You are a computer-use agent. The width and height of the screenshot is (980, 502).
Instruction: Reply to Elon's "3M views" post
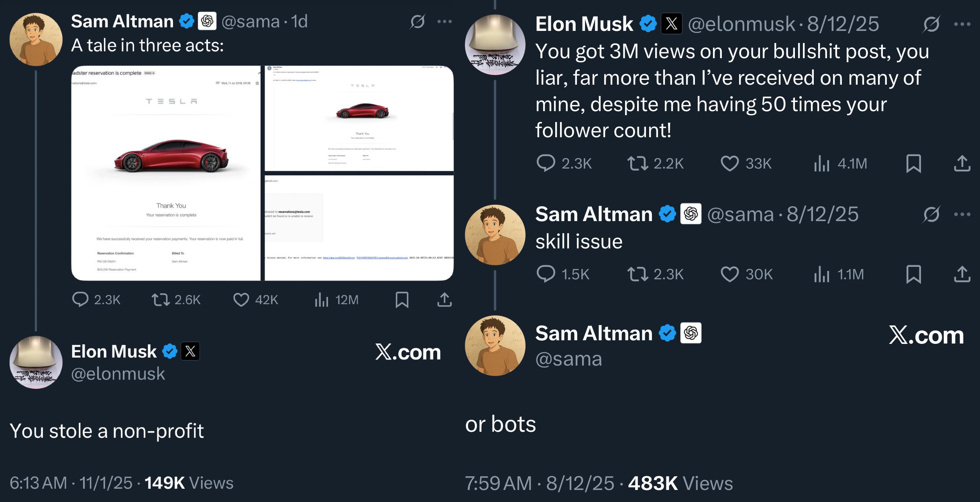[546, 163]
